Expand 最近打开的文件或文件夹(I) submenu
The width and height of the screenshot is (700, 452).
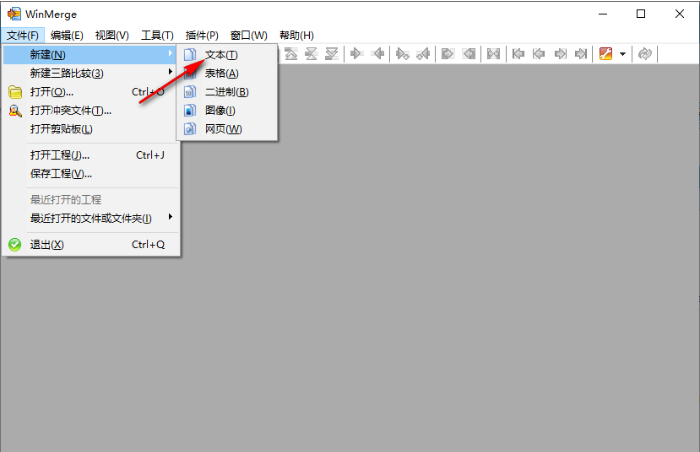(x=91, y=218)
